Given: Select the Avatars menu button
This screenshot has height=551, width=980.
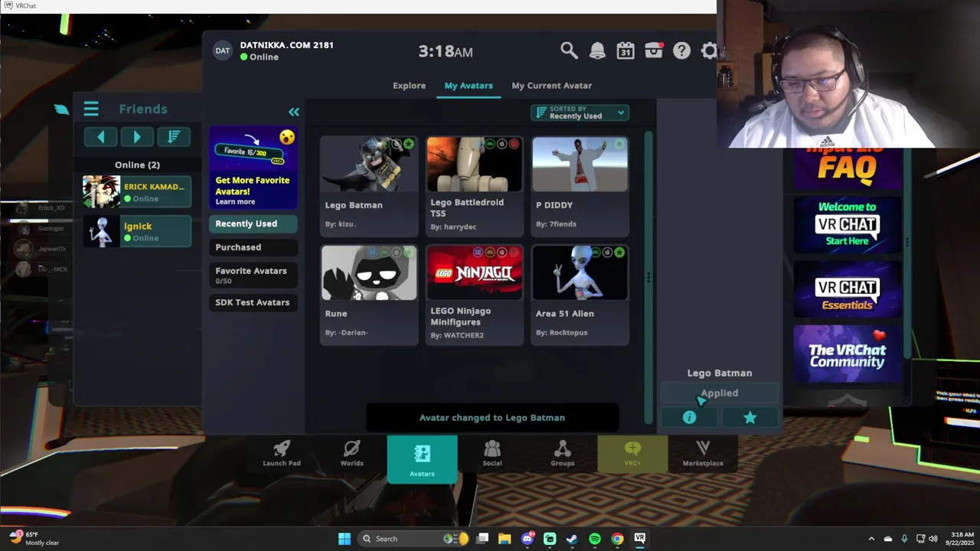Looking at the screenshot, I should click(422, 459).
